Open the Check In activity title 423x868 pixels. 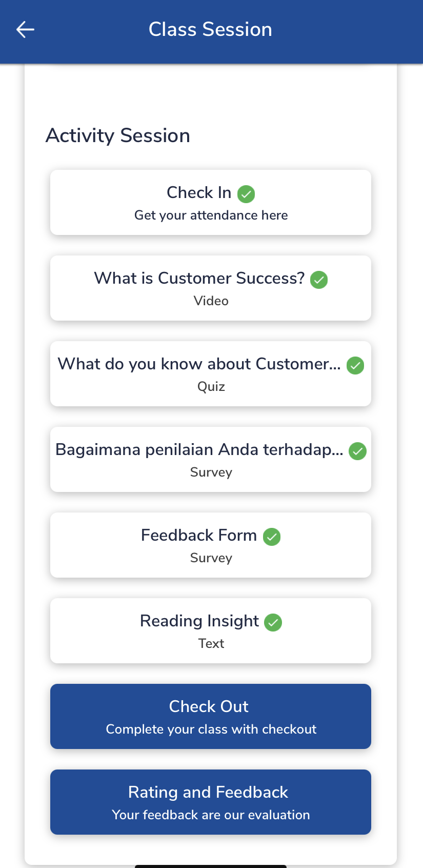(199, 193)
